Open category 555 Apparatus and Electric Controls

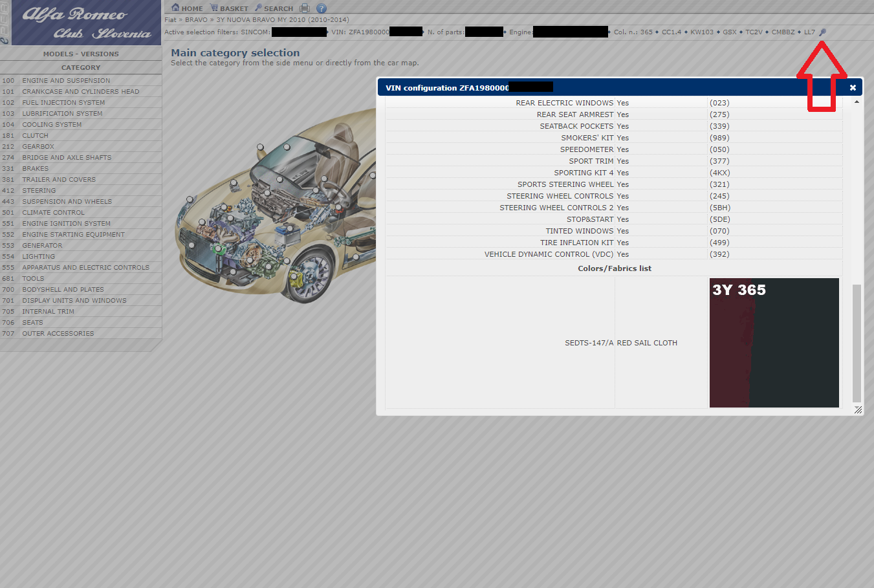(x=81, y=267)
